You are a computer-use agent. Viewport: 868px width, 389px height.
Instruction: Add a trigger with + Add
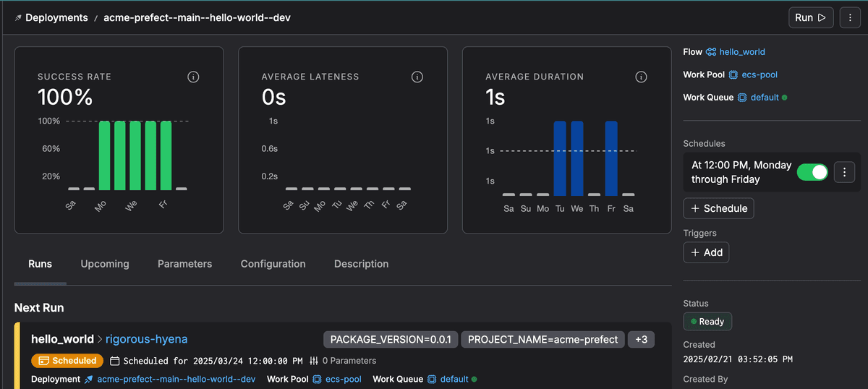[707, 252]
